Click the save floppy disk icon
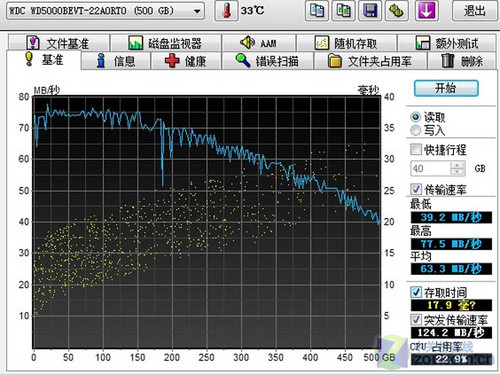The image size is (500, 375). pos(370,11)
